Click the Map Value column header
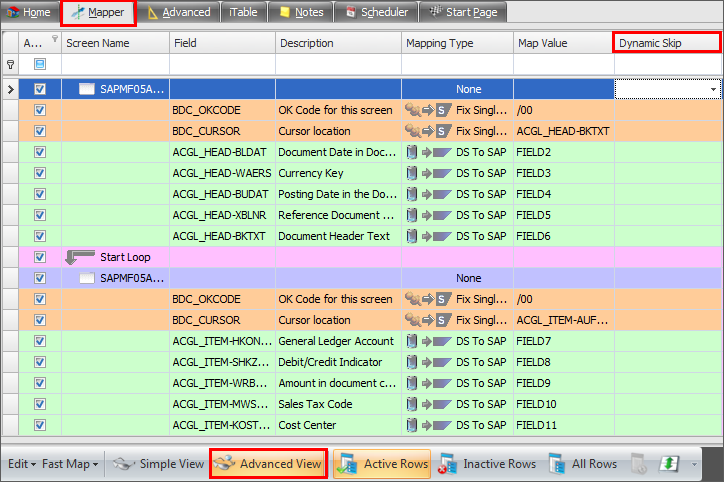The width and height of the screenshot is (724, 482). point(563,43)
